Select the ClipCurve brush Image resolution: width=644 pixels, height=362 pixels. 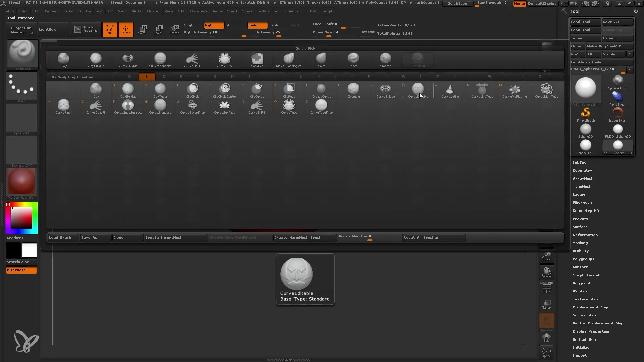[x=257, y=90]
